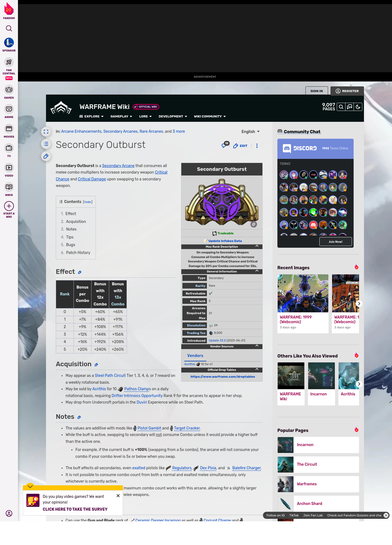Select the Vendors tab
Image resolution: width=392 pixels, height=545 pixels.
pyautogui.click(x=195, y=356)
